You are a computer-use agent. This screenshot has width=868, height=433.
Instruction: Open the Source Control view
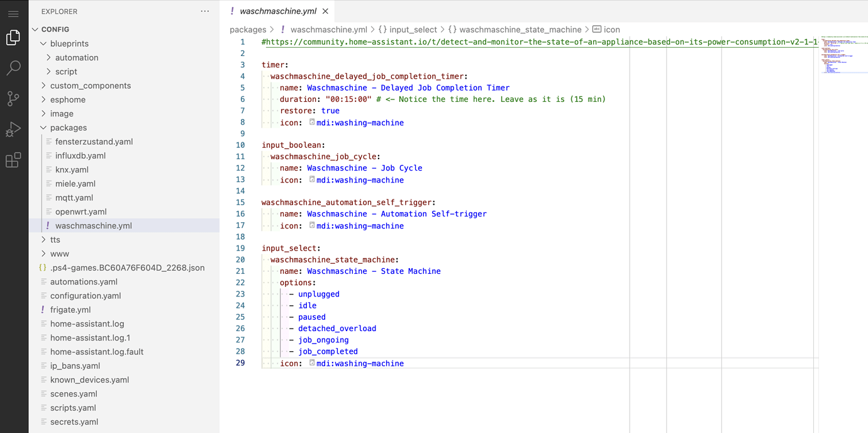coord(13,99)
